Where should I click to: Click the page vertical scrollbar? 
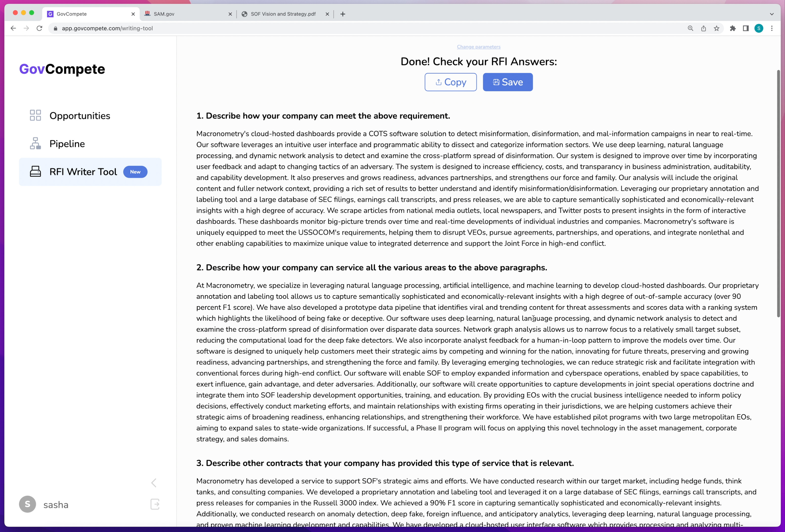(x=779, y=194)
